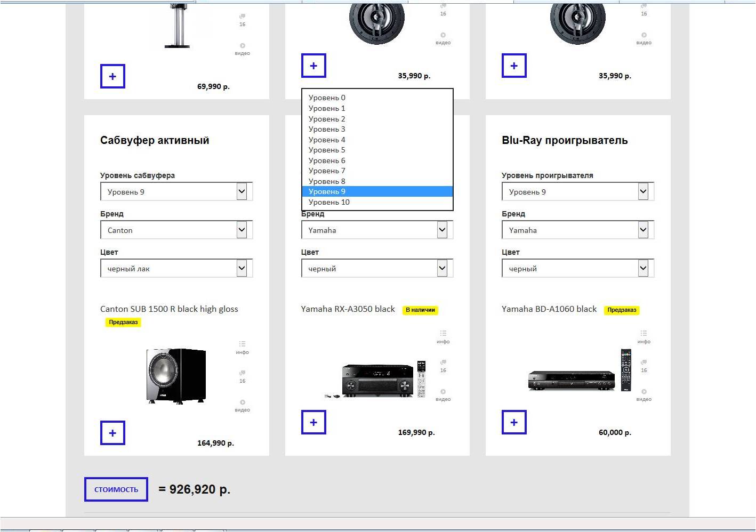Screen dimensions: 756x532
Task: Select highlighted Уровень 9 option
Action: pyautogui.click(x=377, y=191)
